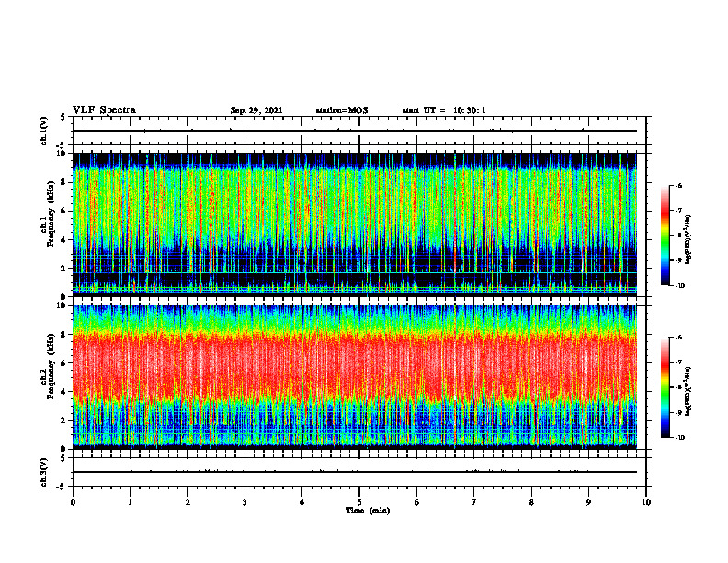Screen dimensions: 728x563
Task: Click time axis tick label '0'
Action: (x=73, y=502)
